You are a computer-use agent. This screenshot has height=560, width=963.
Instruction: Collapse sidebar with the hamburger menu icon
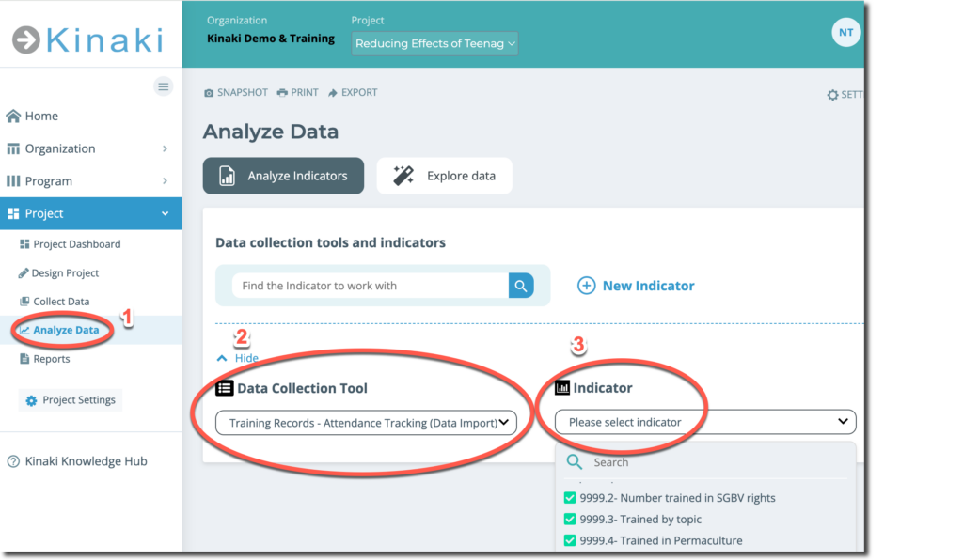pyautogui.click(x=164, y=87)
